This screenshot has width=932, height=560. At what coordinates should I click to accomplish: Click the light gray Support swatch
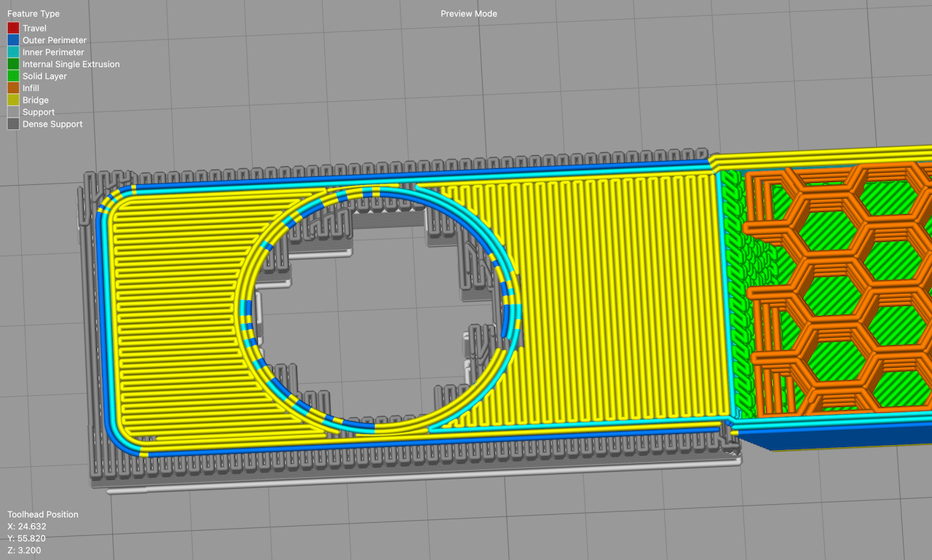pyautogui.click(x=13, y=112)
